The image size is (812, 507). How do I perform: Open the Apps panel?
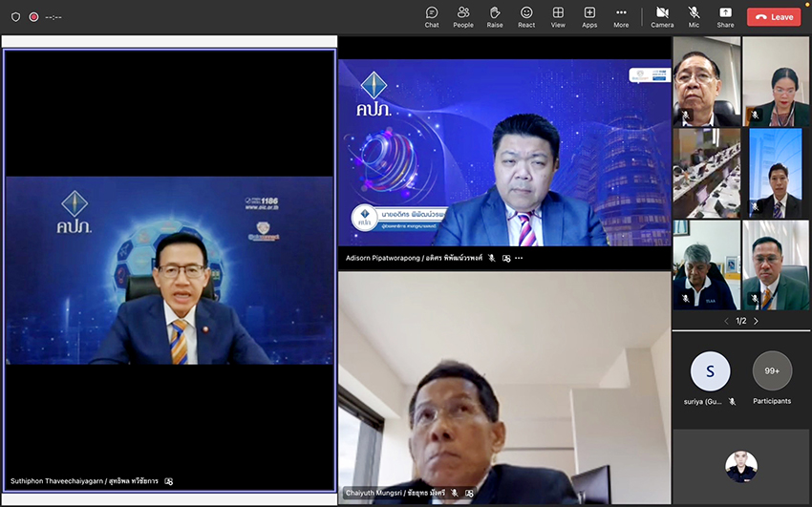point(589,16)
